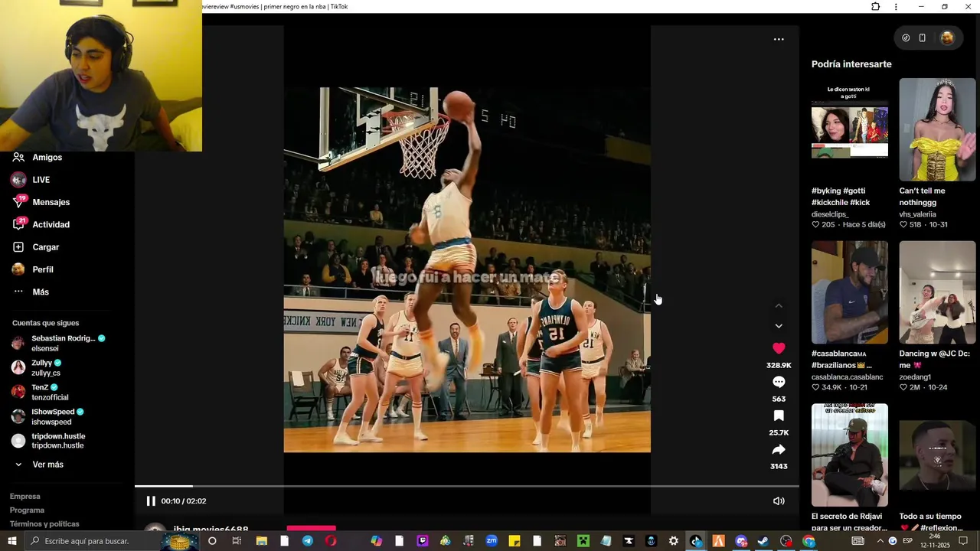Click Podría interesarte heading

851,64
